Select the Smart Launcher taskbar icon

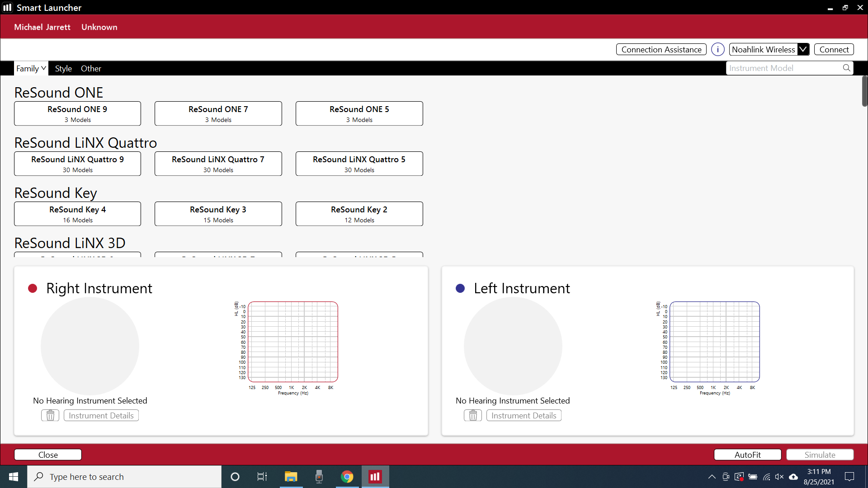(x=375, y=477)
